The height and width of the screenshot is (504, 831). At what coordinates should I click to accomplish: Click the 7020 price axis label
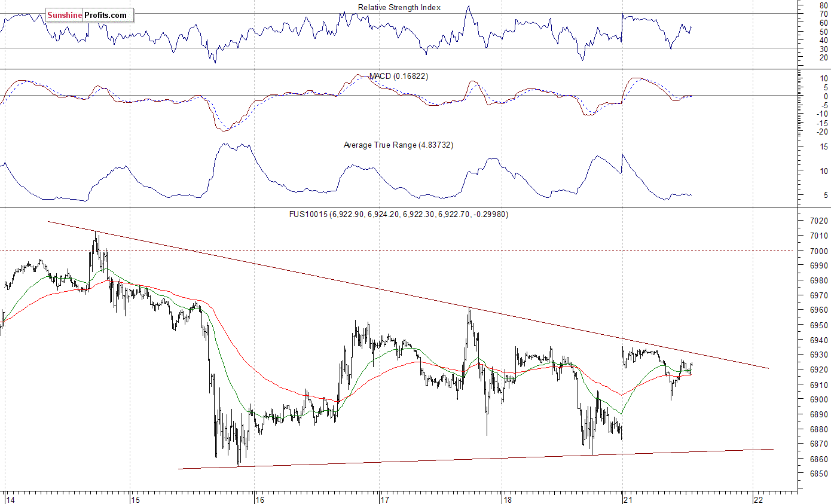(x=818, y=221)
